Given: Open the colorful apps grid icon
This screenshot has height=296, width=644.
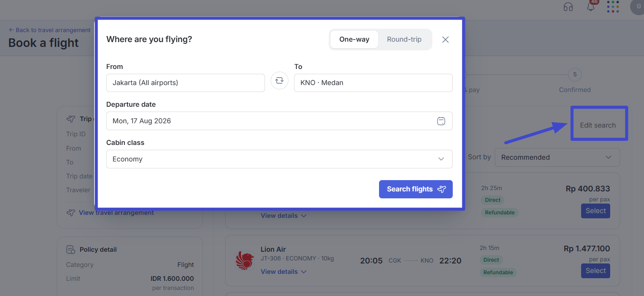Looking at the screenshot, I should (613, 7).
